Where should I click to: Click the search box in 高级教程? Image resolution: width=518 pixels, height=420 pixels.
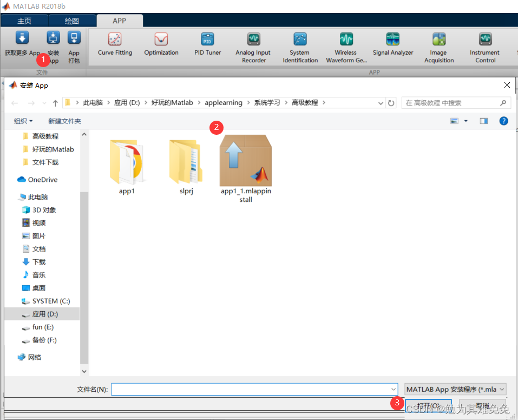pos(456,103)
